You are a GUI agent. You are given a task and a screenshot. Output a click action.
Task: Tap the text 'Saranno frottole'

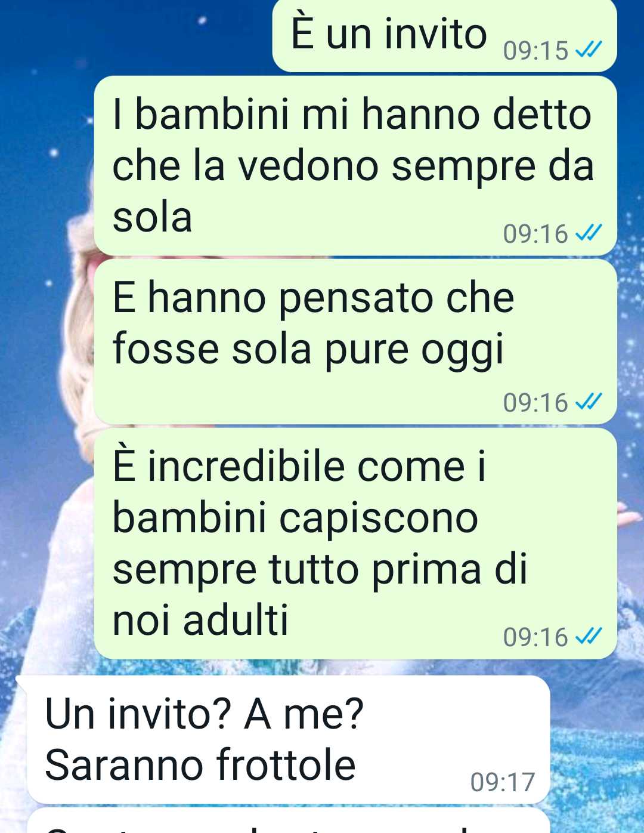pyautogui.click(x=200, y=764)
